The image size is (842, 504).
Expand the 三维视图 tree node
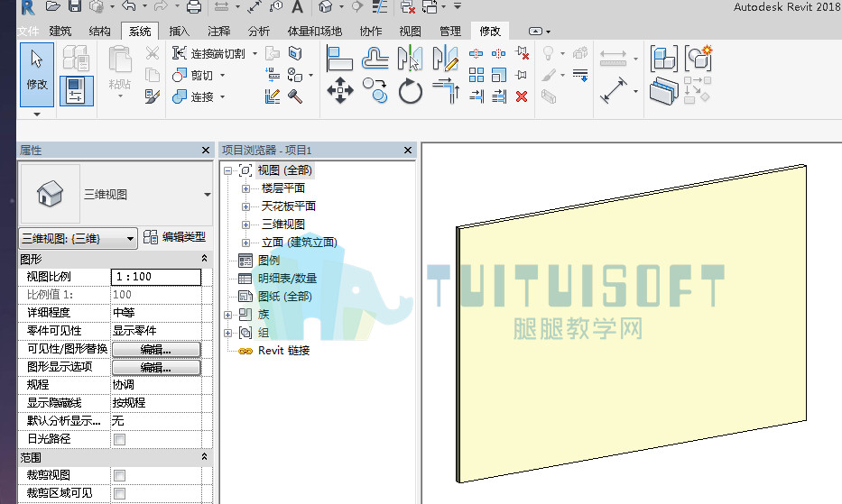(245, 225)
